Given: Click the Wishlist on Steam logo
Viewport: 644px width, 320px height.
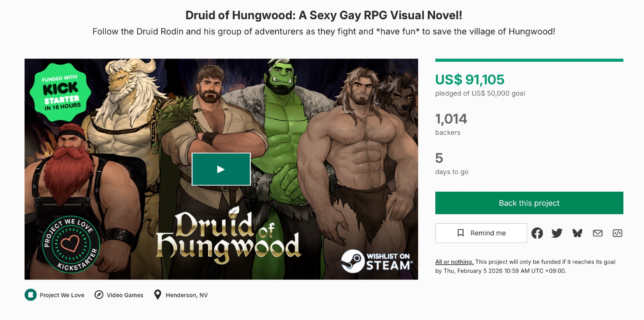Looking at the screenshot, I should (x=377, y=261).
